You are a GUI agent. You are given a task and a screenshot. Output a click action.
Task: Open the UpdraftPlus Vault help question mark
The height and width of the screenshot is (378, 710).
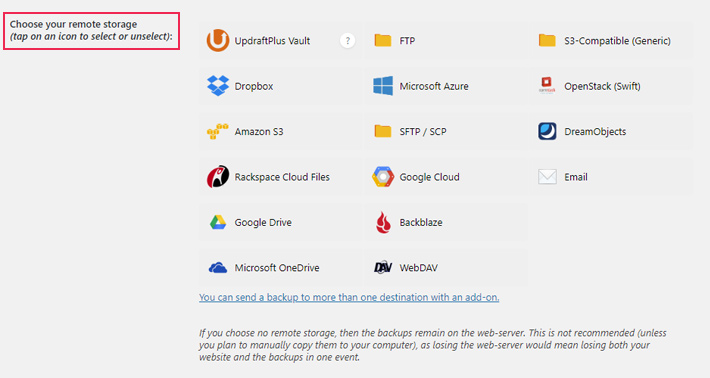[347, 41]
